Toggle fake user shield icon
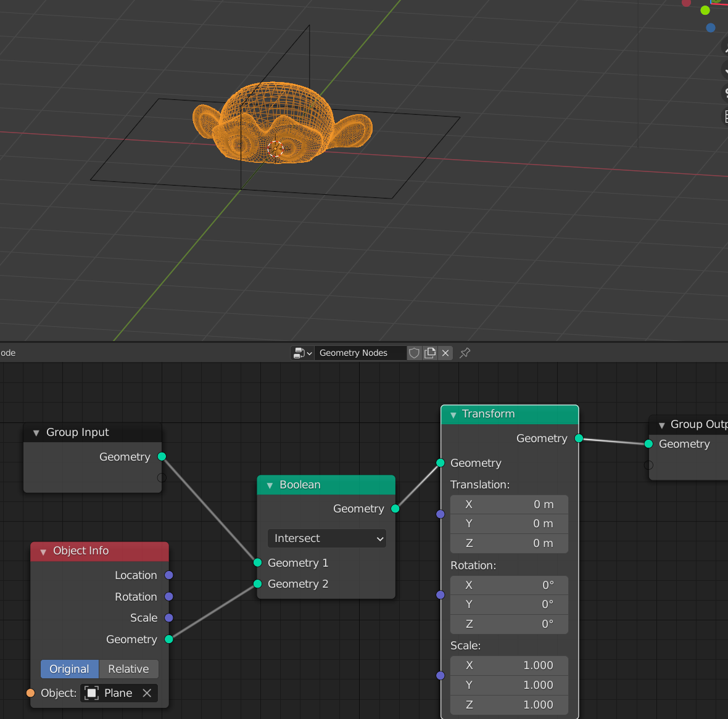The width and height of the screenshot is (728, 719). click(414, 353)
